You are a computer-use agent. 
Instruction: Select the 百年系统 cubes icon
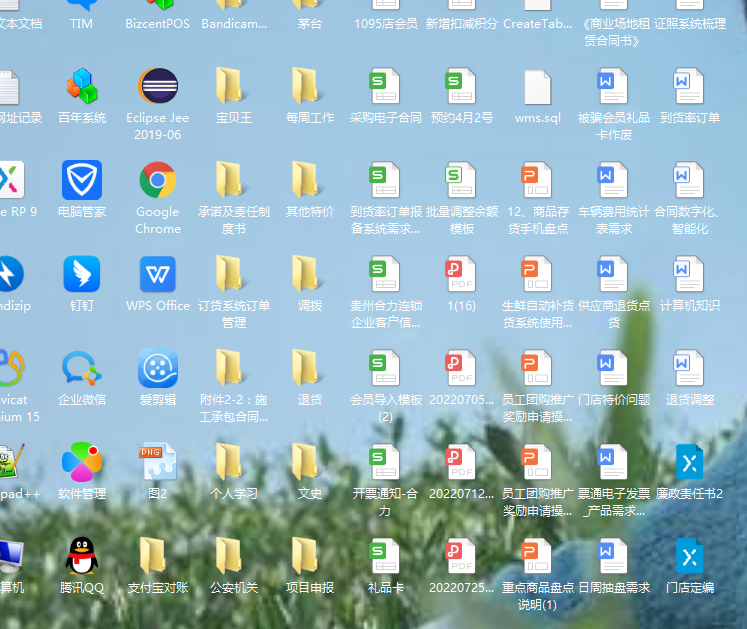point(82,87)
